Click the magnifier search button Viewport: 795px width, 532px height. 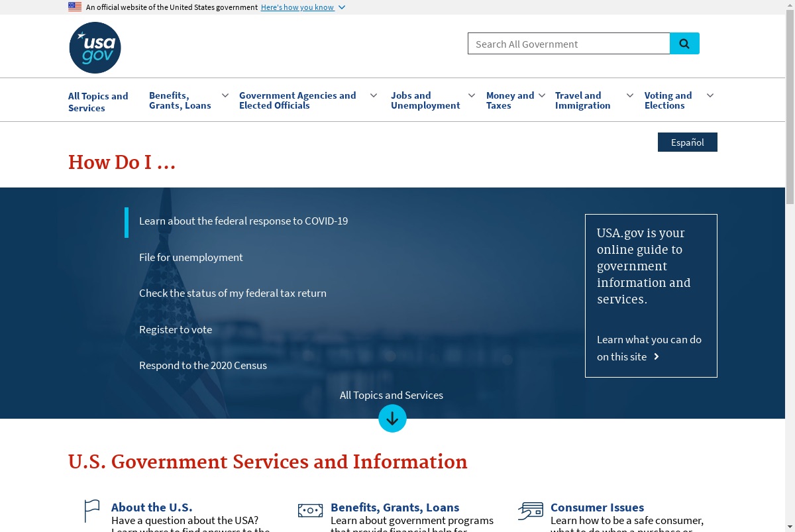click(684, 44)
